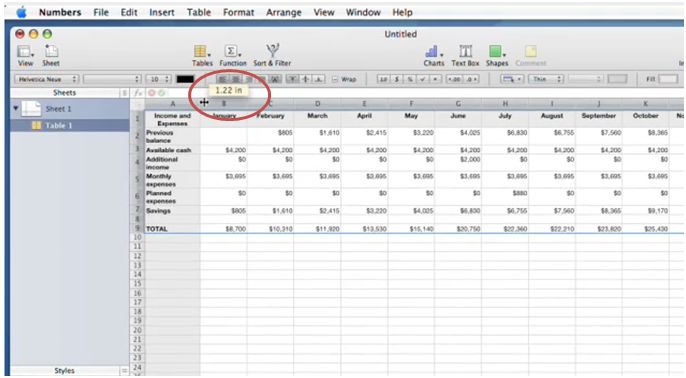
Task: Open the font style dropdown
Action: point(112,79)
